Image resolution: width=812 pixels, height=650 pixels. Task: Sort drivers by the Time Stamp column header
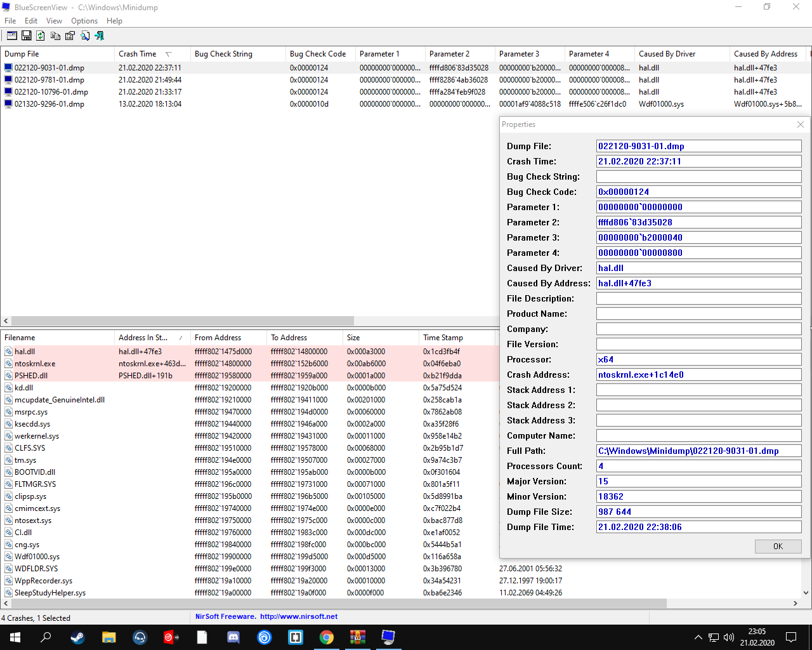[457, 338]
